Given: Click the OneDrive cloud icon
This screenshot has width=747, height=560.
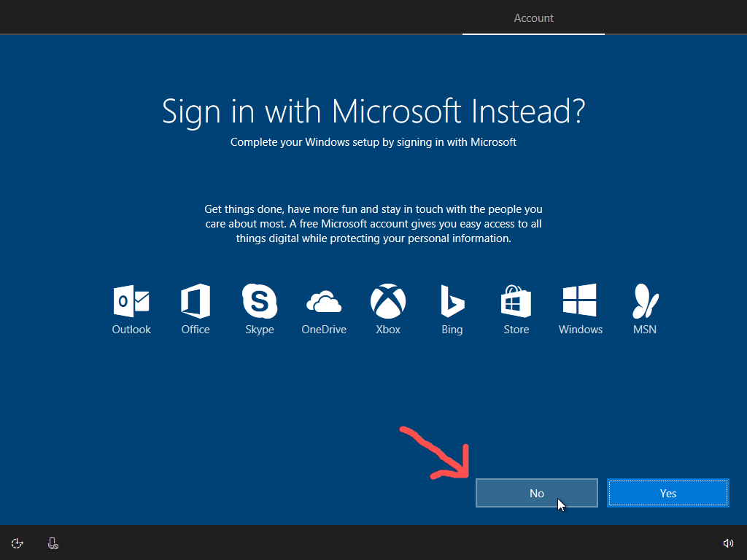Looking at the screenshot, I should tap(324, 301).
